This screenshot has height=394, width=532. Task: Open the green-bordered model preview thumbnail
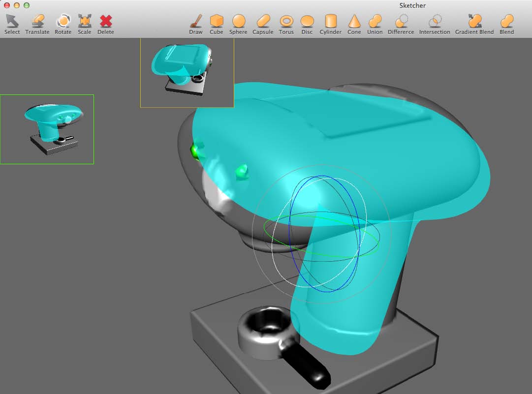[47, 129]
